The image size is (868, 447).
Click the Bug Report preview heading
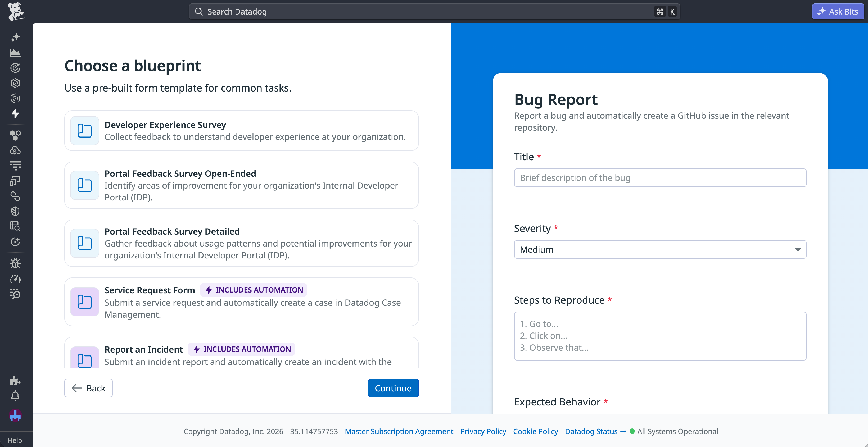click(556, 100)
